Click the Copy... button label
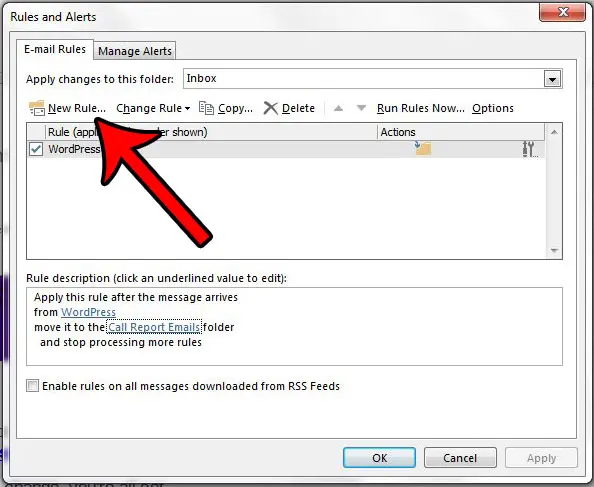The height and width of the screenshot is (487, 594). point(235,108)
